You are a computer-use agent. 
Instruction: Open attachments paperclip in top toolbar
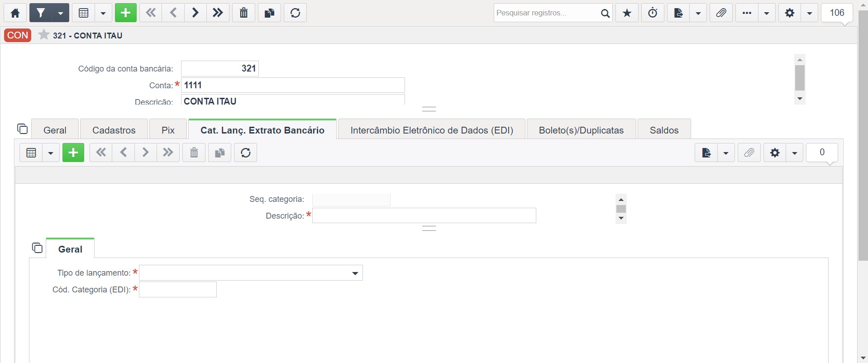point(721,13)
